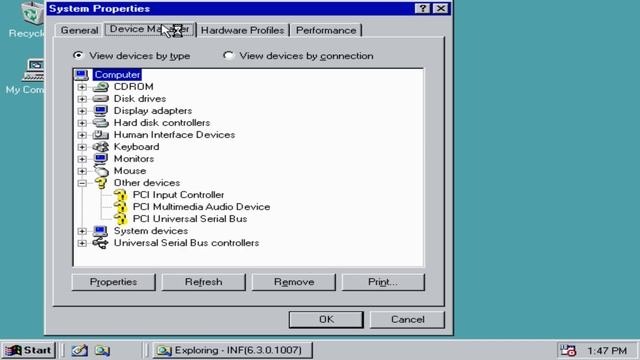The image size is (640, 360).
Task: Select the 'Computer' tree label
Action: (117, 75)
